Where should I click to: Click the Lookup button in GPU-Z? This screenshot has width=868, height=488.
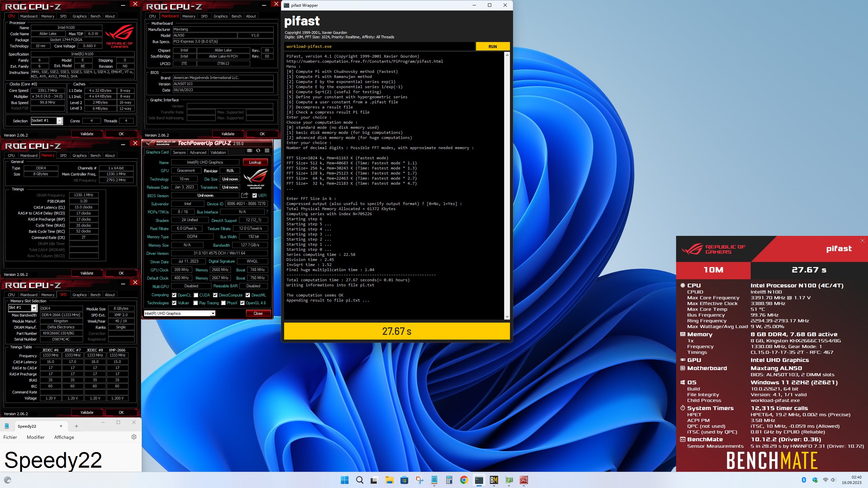coord(255,162)
